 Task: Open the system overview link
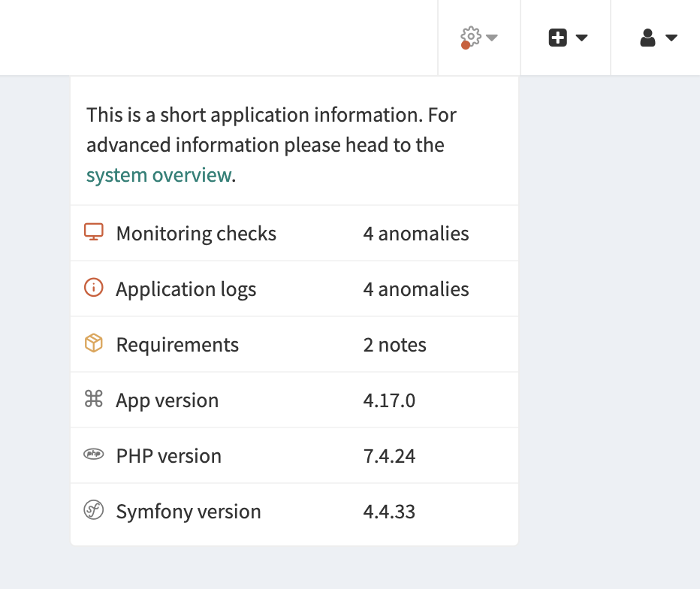(158, 175)
